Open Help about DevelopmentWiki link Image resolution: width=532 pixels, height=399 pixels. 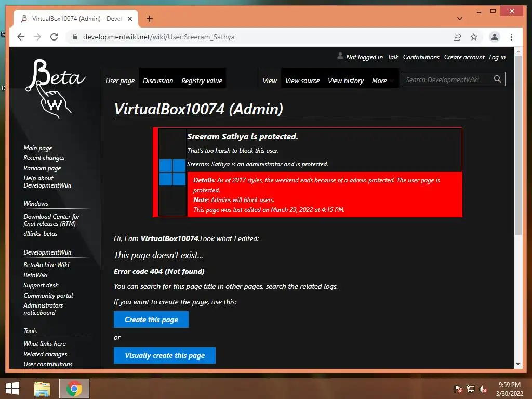click(x=47, y=181)
